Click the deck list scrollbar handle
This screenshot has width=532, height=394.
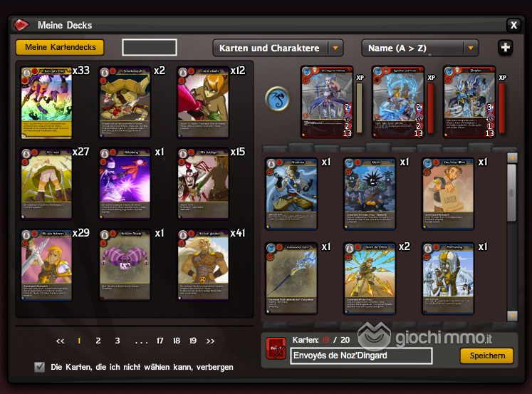click(x=511, y=192)
